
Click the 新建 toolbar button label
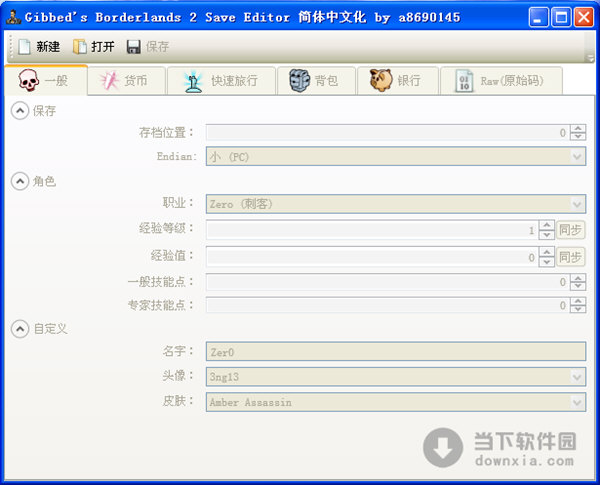[48, 47]
